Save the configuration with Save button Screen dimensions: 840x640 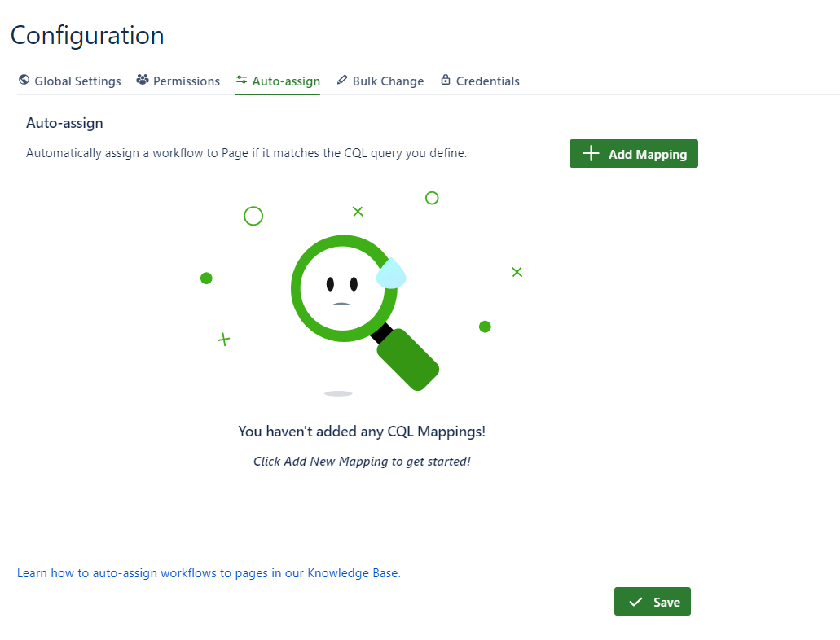pos(653,602)
